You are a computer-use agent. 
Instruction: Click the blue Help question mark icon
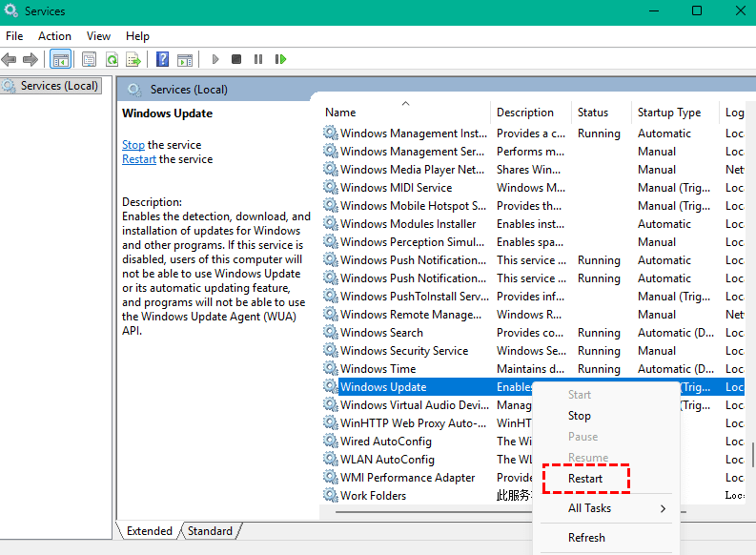(x=162, y=59)
